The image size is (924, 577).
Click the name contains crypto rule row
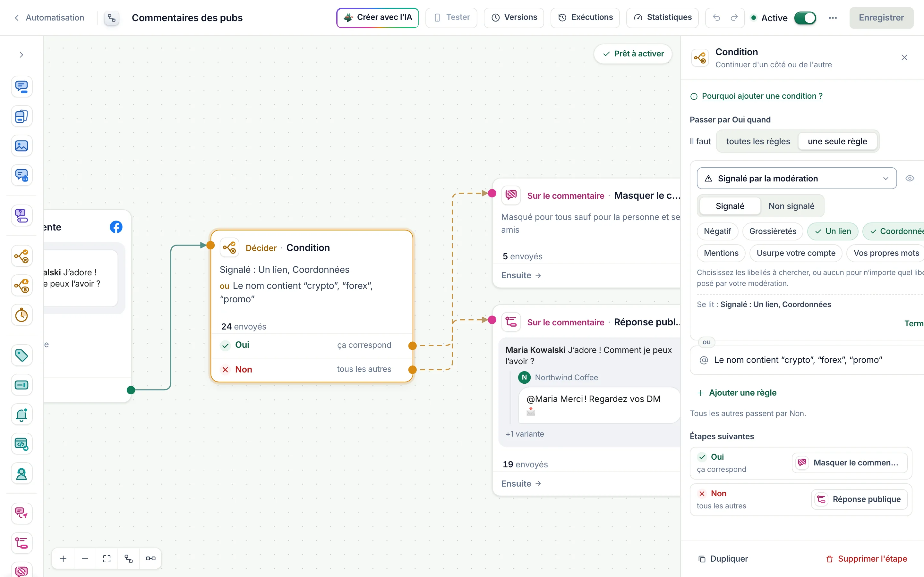pyautogui.click(x=807, y=360)
